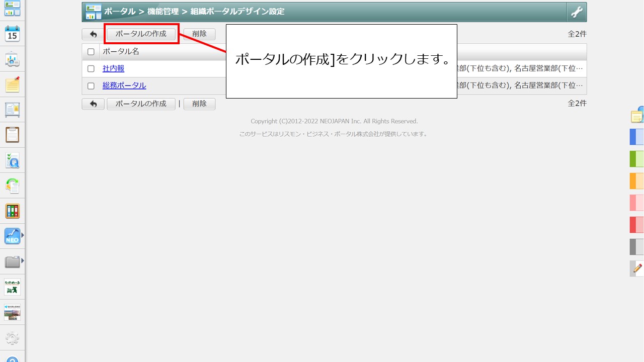The width and height of the screenshot is (644, 362).
Task: Select the green color sticky swatch
Action: [x=636, y=159]
